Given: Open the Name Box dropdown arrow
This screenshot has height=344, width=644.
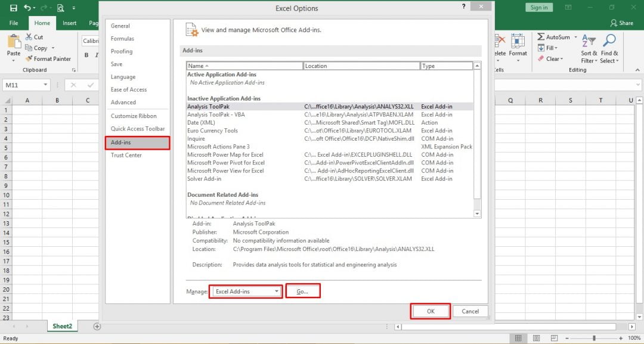Looking at the screenshot, I should [44, 85].
